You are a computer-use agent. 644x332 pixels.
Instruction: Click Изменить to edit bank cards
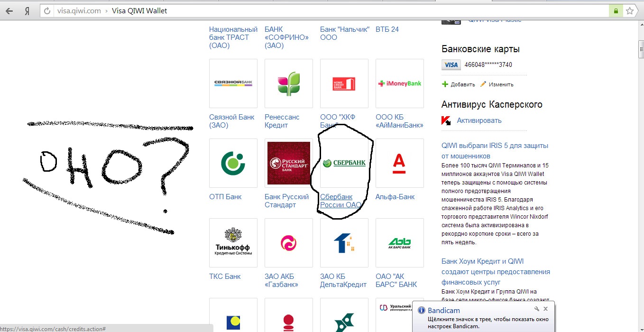click(x=501, y=84)
